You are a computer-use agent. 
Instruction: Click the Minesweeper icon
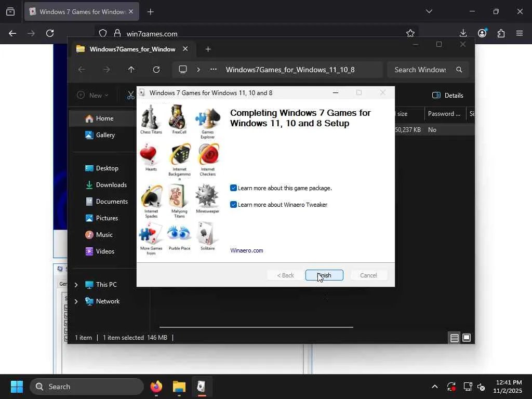pos(207,196)
